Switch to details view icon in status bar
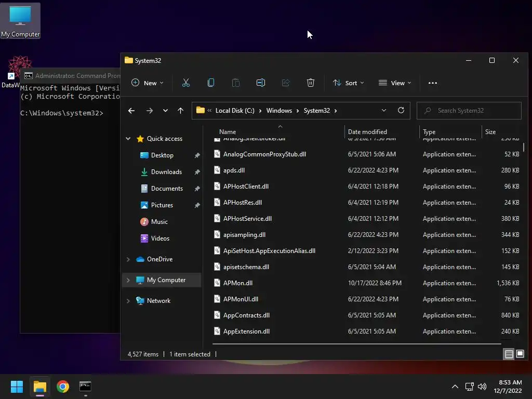This screenshot has height=399, width=532. [509, 354]
